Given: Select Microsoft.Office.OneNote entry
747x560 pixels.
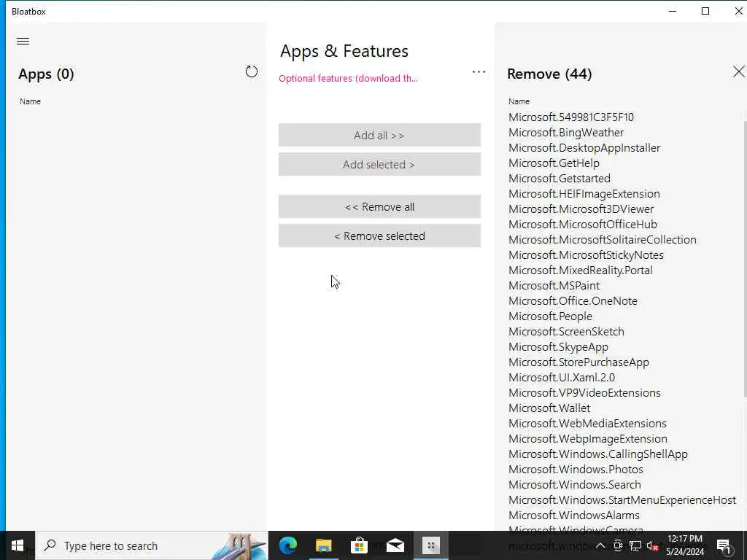Looking at the screenshot, I should 573,300.
